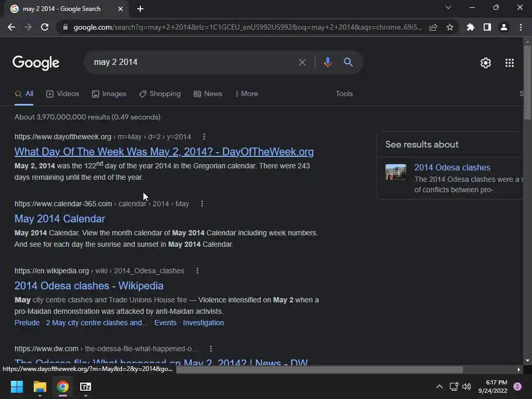Switch to Shopping results tab
Image resolution: width=532 pixels, height=399 pixels.
(160, 94)
